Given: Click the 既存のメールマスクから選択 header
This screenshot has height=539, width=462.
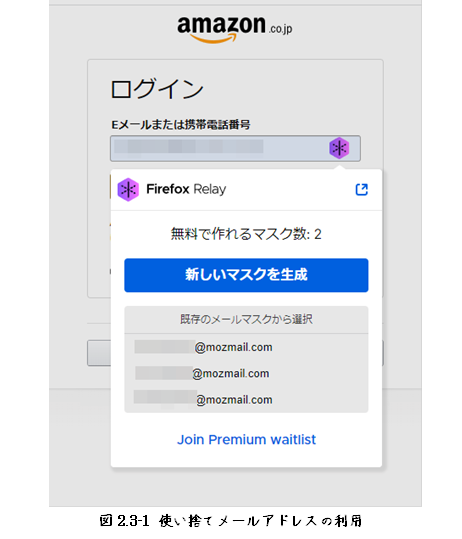Looking at the screenshot, I should tap(246, 319).
